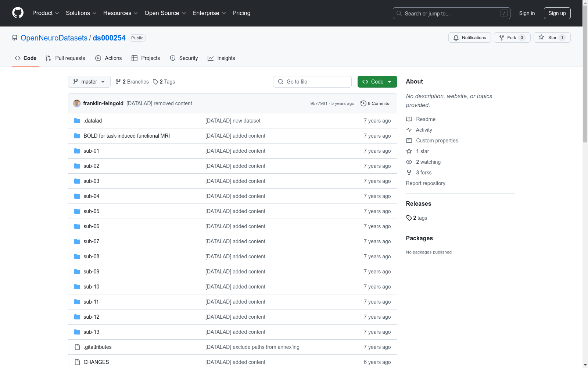
Task: Click the branch icon next to 2 Branches
Action: pyautogui.click(x=118, y=82)
